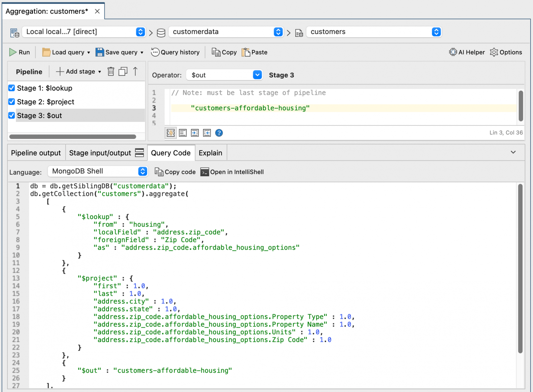Open Query history
533x392 pixels.
(175, 52)
